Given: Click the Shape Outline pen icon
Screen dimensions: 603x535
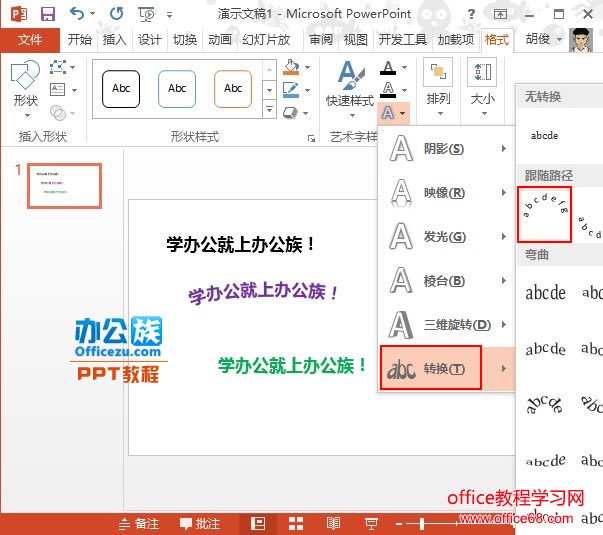Looking at the screenshot, I should pos(291,90).
